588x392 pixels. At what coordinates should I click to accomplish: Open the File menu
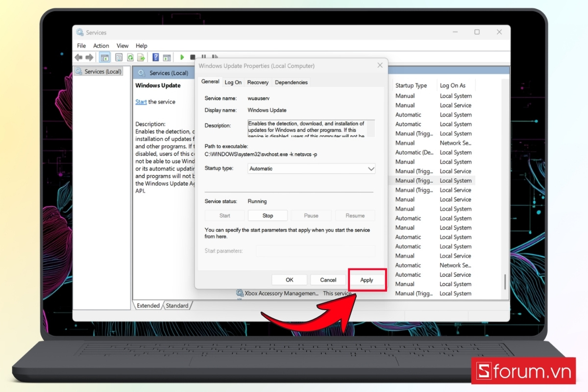click(x=81, y=46)
